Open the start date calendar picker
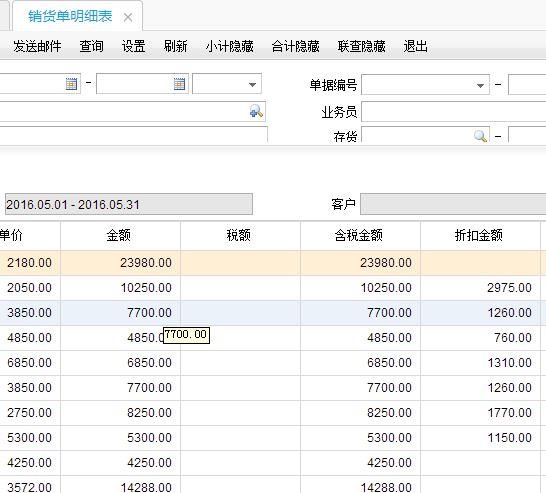The height and width of the screenshot is (493, 546). (x=71, y=84)
